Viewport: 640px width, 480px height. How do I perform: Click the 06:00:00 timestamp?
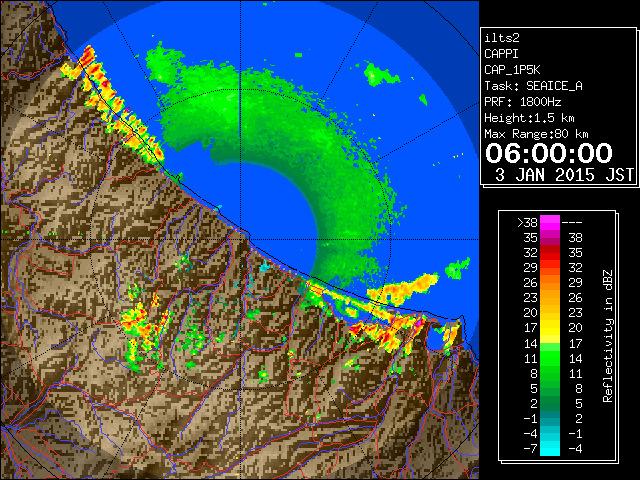(x=549, y=153)
